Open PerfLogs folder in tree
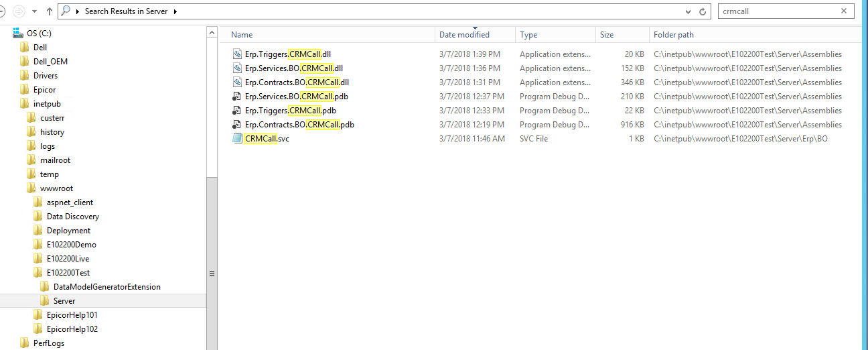This screenshot has height=350, width=868. (48, 343)
